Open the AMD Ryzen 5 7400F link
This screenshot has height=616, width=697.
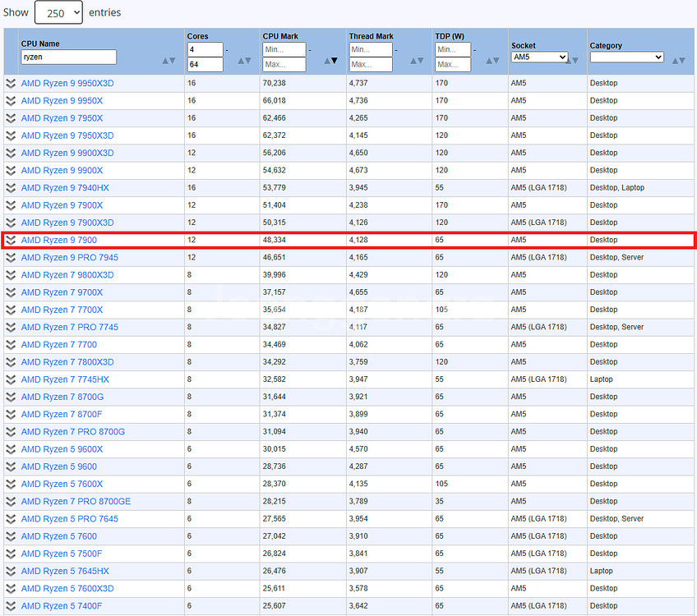pyautogui.click(x=62, y=606)
